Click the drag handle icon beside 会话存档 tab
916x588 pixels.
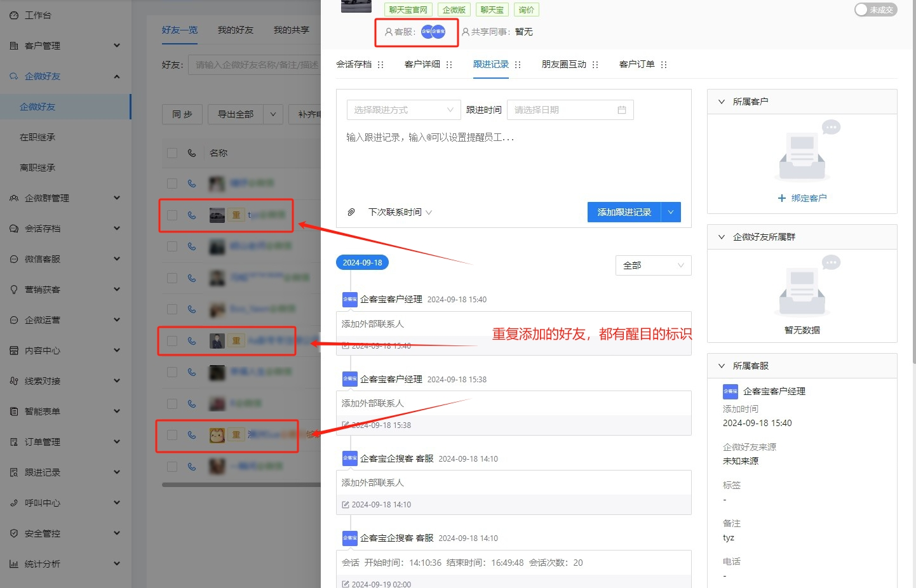[381, 65]
